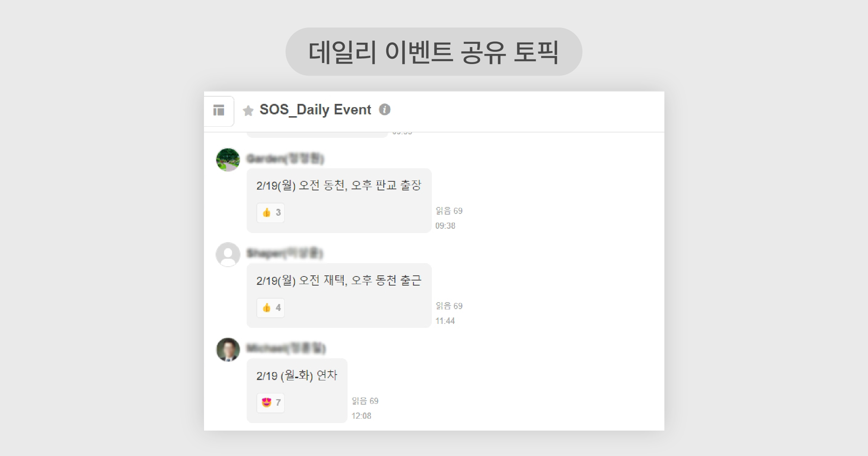This screenshot has height=456, width=868.
Task: Click the blurred Garden sender name
Action: tap(285, 159)
